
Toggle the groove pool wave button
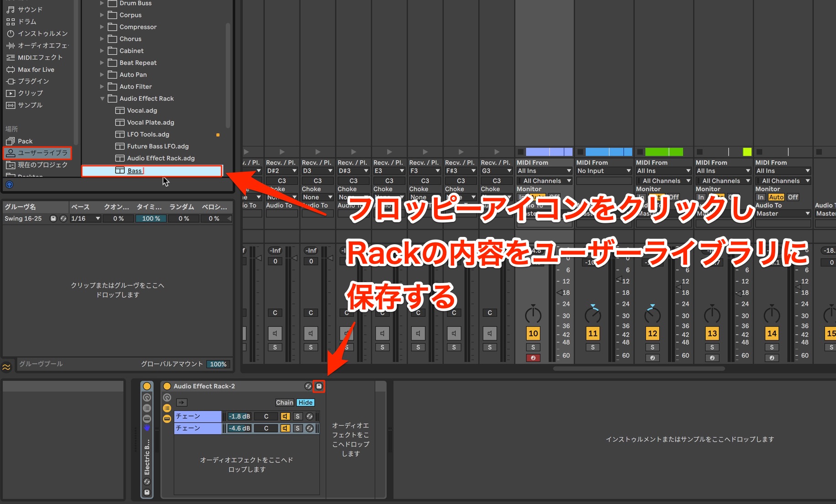point(6,367)
